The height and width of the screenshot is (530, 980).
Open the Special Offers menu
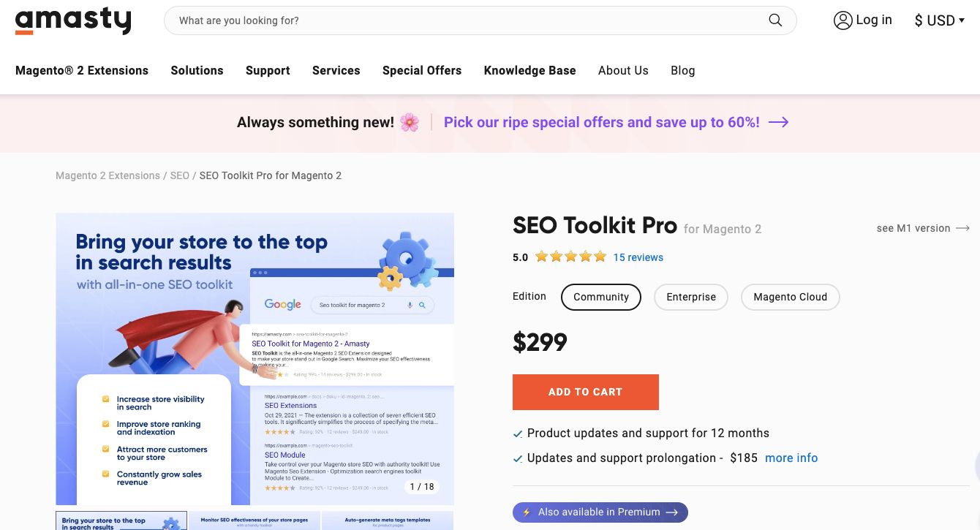(x=422, y=70)
